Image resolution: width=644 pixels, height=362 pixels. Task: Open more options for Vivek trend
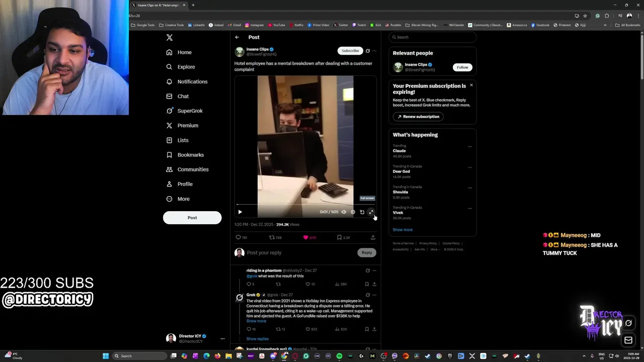(470, 209)
